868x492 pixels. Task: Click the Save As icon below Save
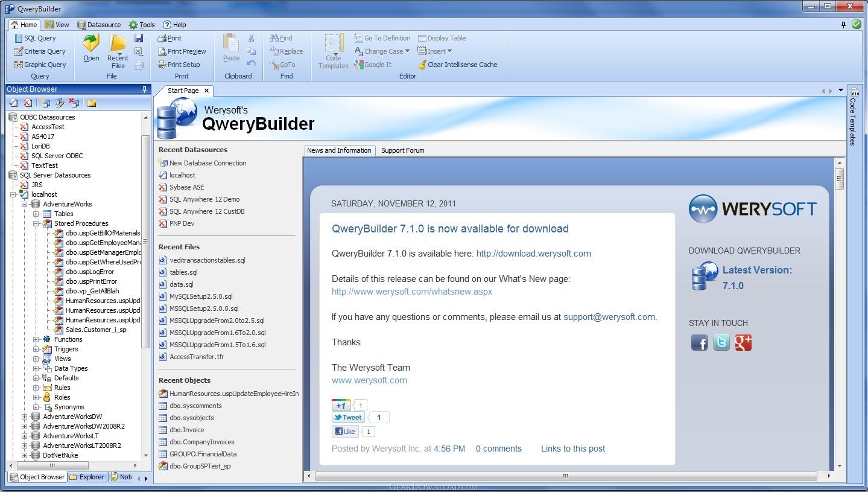coord(139,51)
